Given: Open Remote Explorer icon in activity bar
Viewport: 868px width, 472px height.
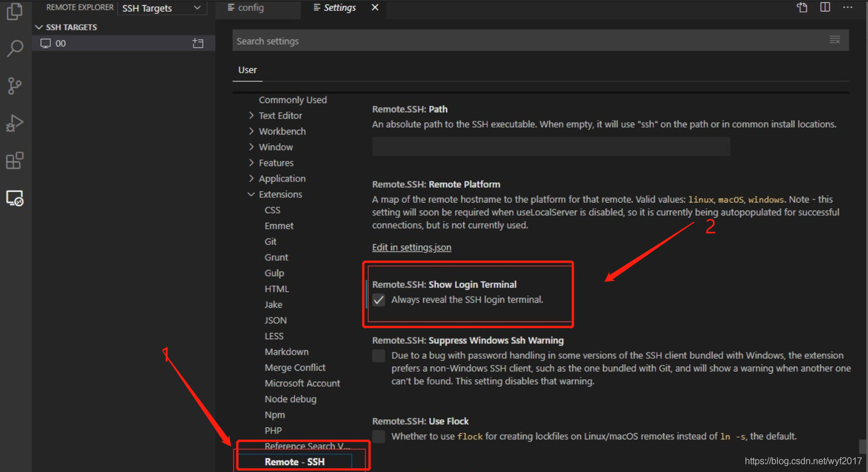Looking at the screenshot, I should tap(14, 198).
